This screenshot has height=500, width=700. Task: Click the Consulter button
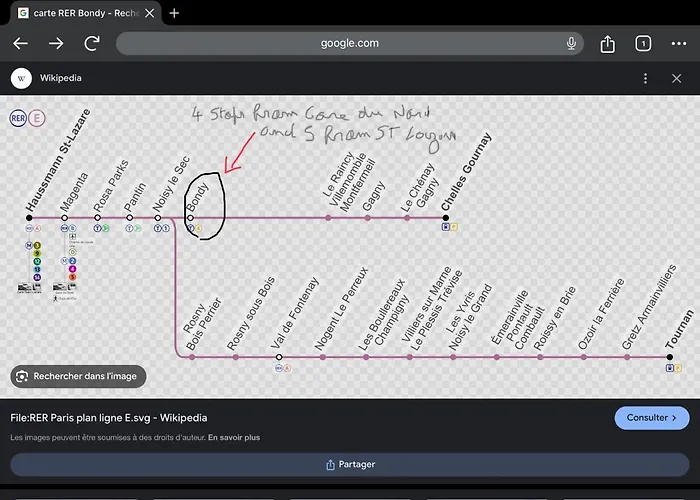652,418
